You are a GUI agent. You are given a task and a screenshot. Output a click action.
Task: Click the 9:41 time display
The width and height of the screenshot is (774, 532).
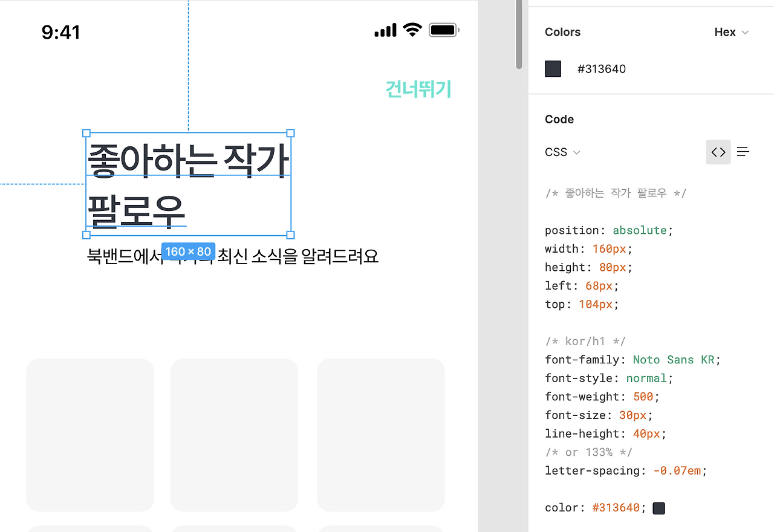[x=60, y=31]
